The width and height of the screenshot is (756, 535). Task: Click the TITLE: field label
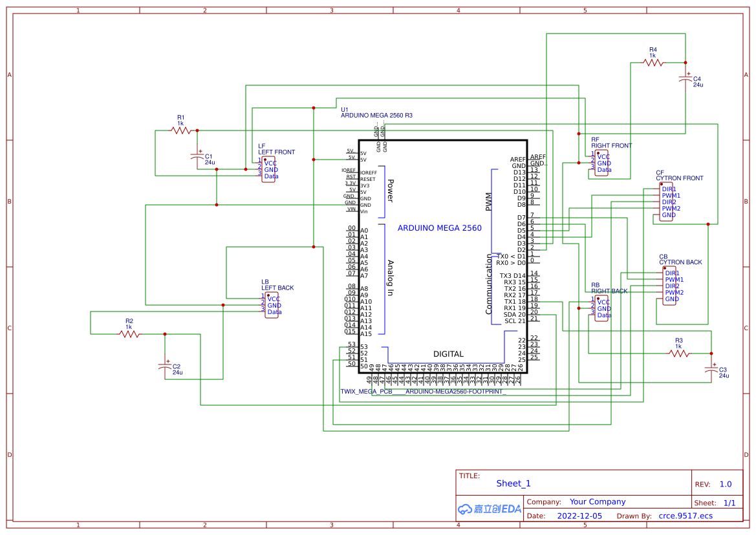pos(469,476)
